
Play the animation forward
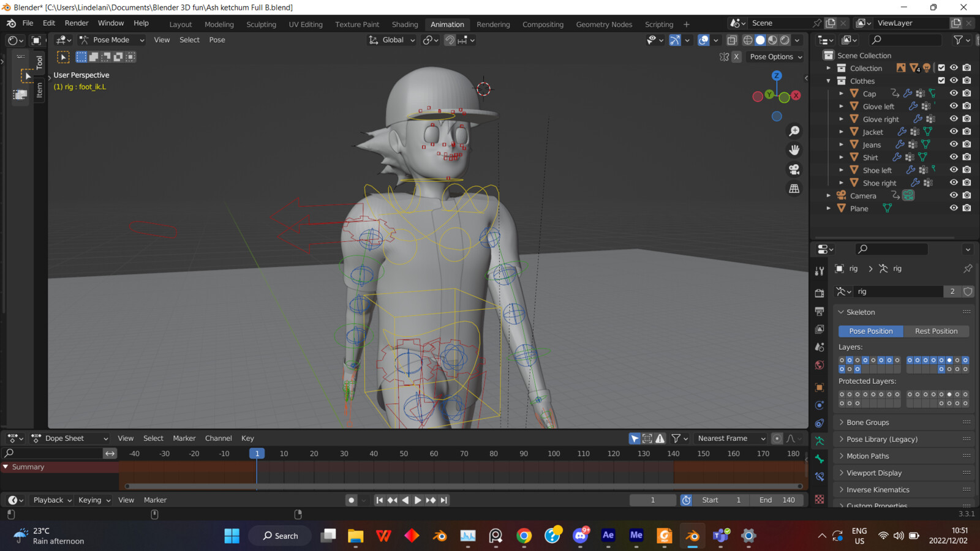418,500
